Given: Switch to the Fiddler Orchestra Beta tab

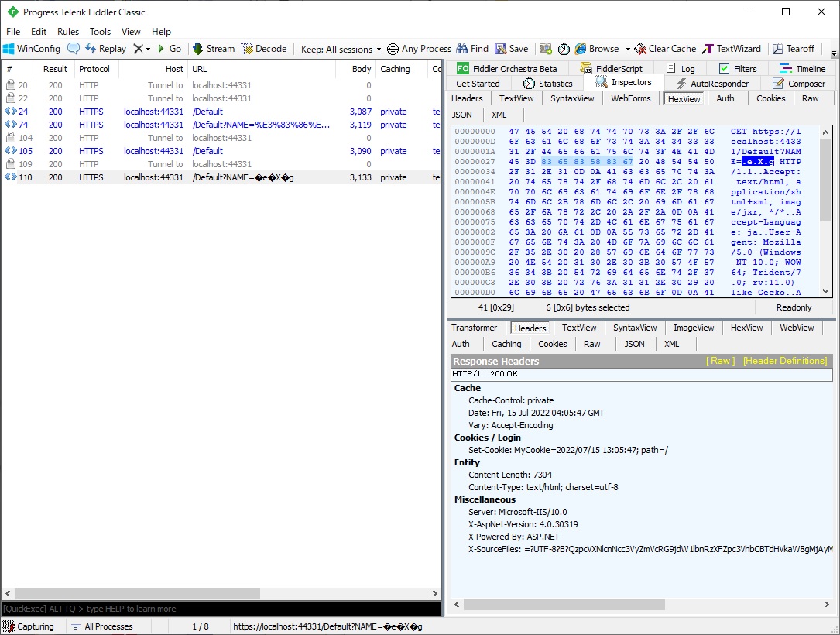Looking at the screenshot, I should click(x=507, y=69).
